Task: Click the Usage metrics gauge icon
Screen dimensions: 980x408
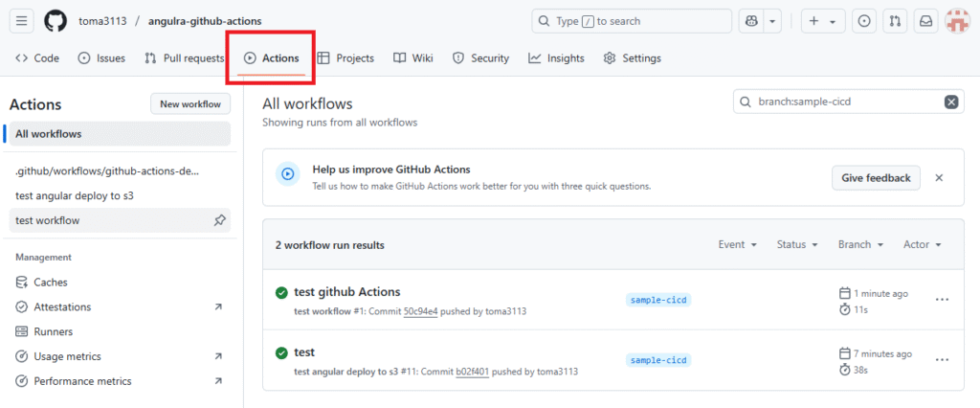Action: [22, 356]
